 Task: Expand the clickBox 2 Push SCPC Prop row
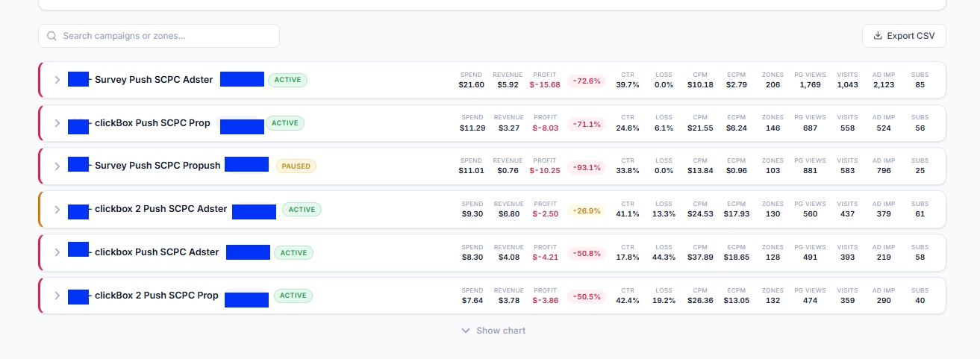(57, 296)
